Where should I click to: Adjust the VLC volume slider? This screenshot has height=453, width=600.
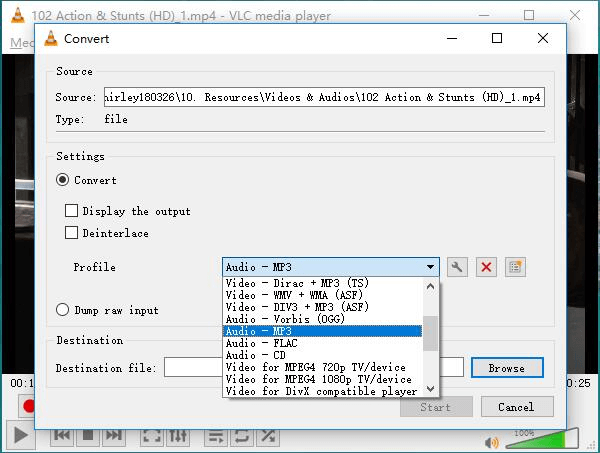point(542,439)
